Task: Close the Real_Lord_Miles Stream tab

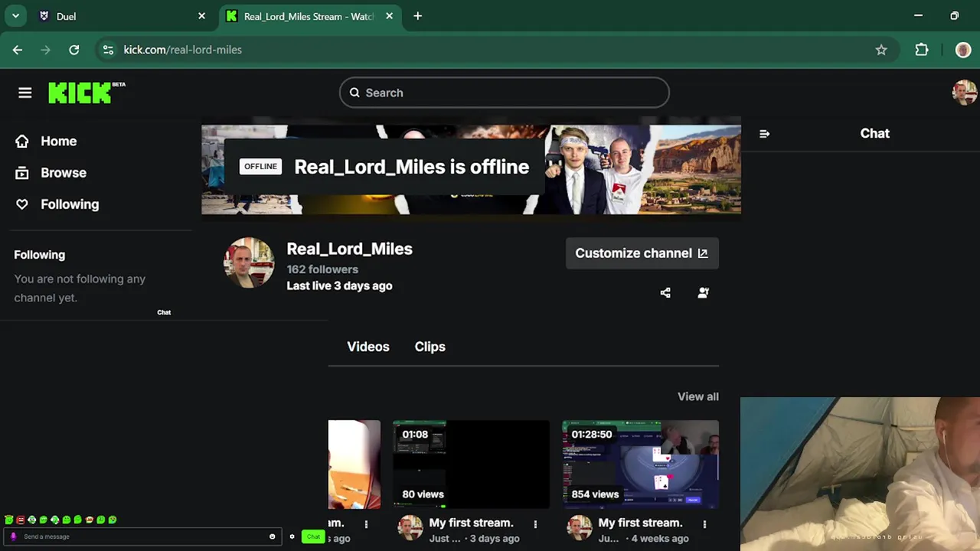Action: [389, 16]
